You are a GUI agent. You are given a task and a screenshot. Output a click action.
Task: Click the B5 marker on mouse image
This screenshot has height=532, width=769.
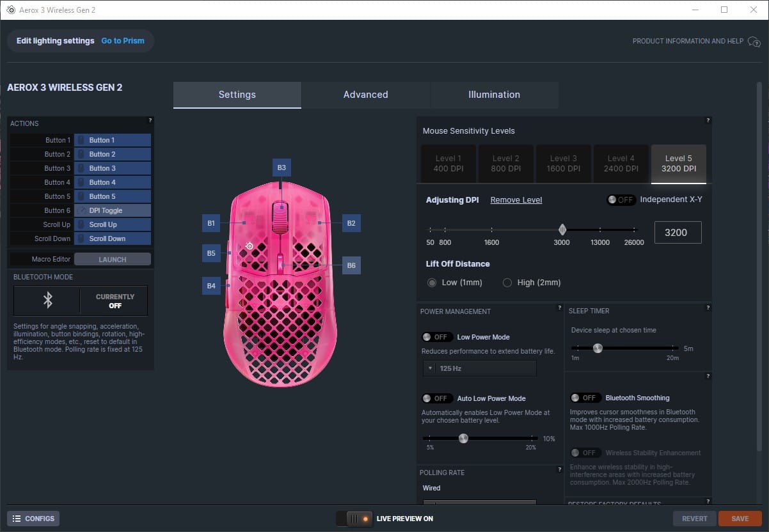click(x=211, y=253)
